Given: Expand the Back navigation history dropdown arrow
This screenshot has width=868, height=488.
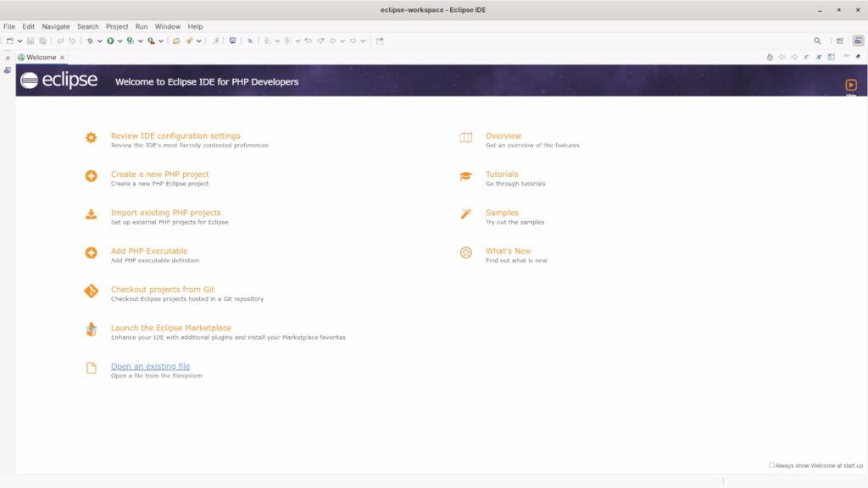Looking at the screenshot, I should point(342,41).
